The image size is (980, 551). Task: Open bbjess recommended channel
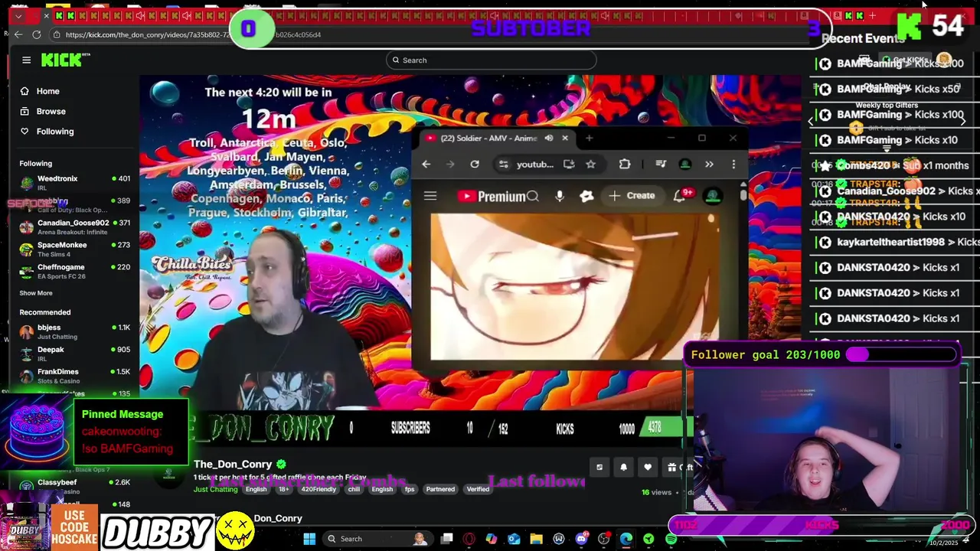pyautogui.click(x=74, y=332)
